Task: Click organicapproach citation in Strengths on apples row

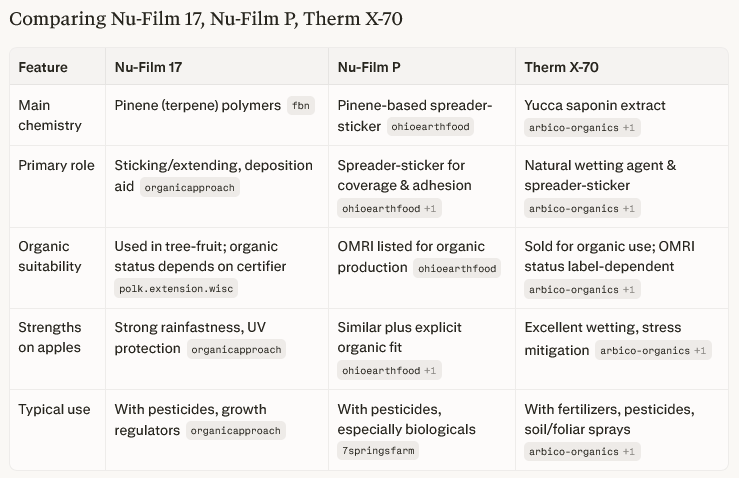Action: click(x=236, y=350)
